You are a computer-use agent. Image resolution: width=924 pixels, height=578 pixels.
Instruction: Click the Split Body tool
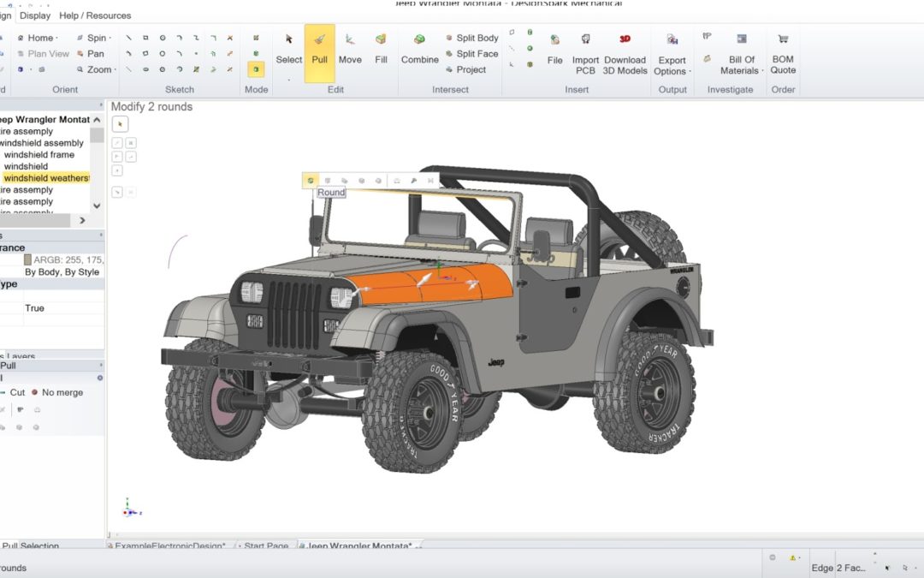point(472,38)
